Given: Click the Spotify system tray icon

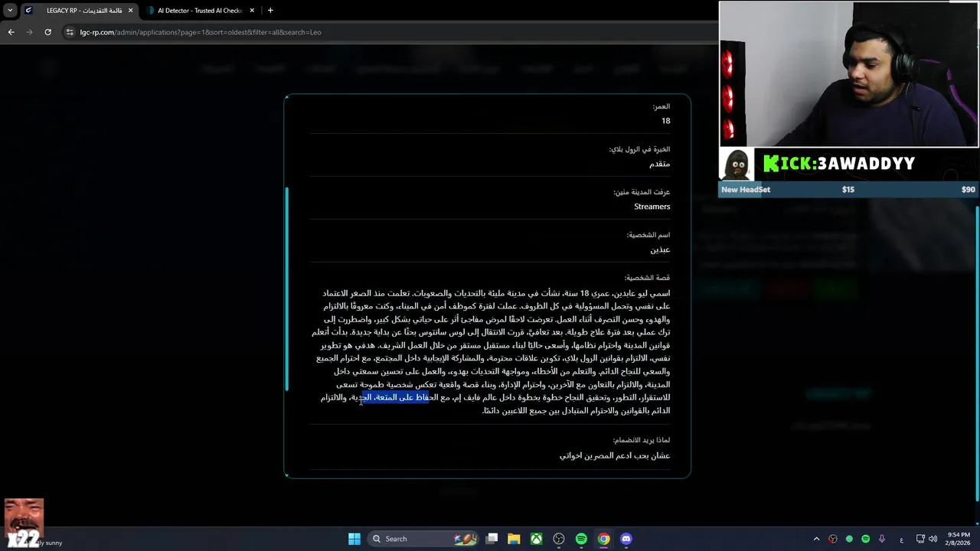Looking at the screenshot, I should pos(866,539).
